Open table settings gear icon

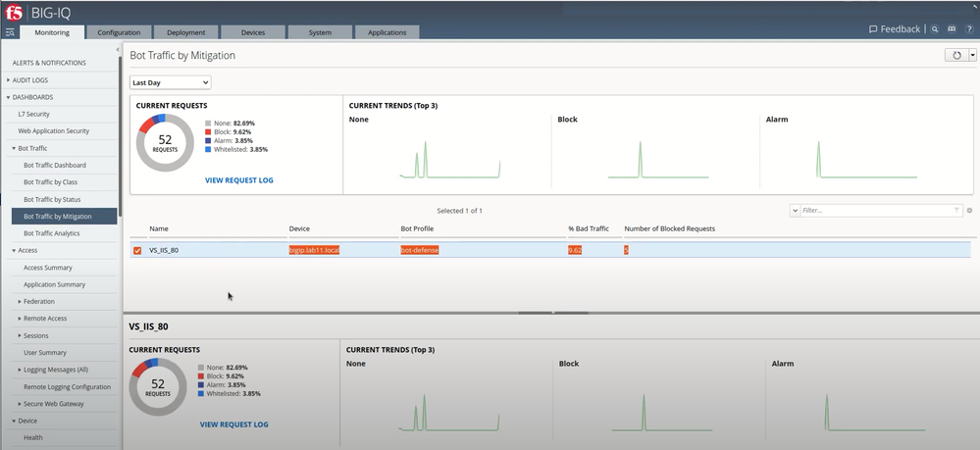click(969, 210)
